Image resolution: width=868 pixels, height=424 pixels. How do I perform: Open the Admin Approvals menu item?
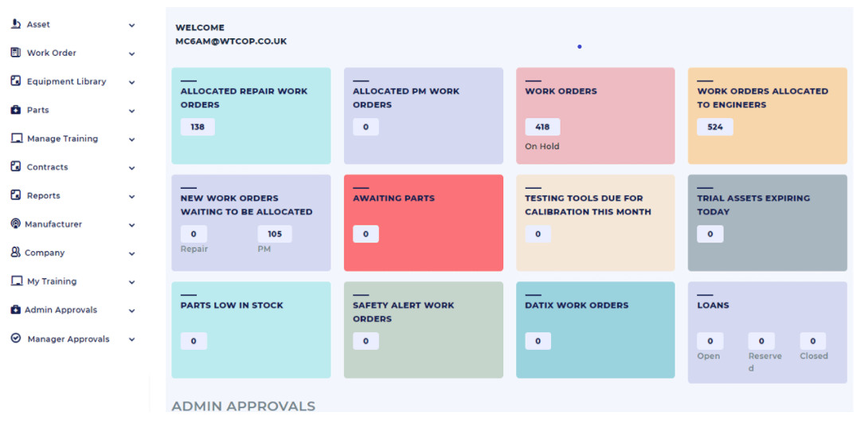[x=61, y=310]
